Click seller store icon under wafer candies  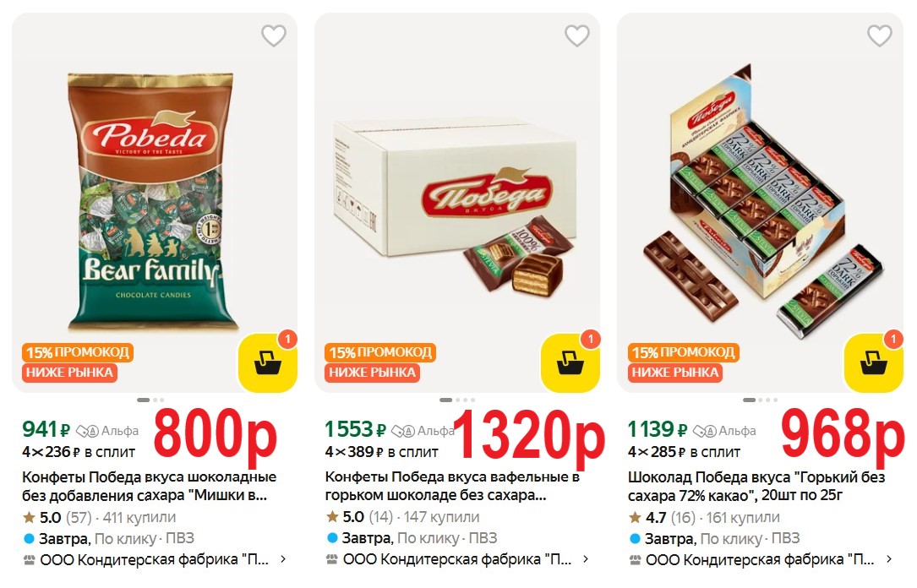click(x=332, y=559)
